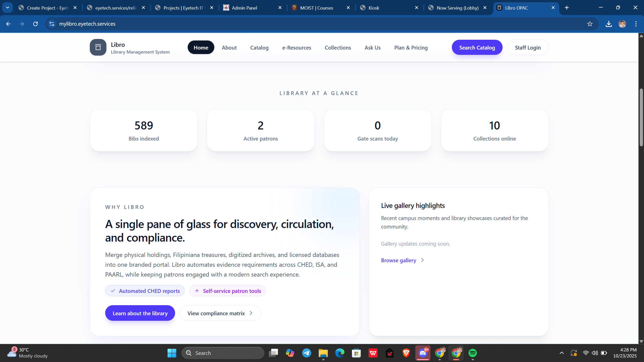
Task: Open Chrome downloads icon
Action: pos(609,24)
